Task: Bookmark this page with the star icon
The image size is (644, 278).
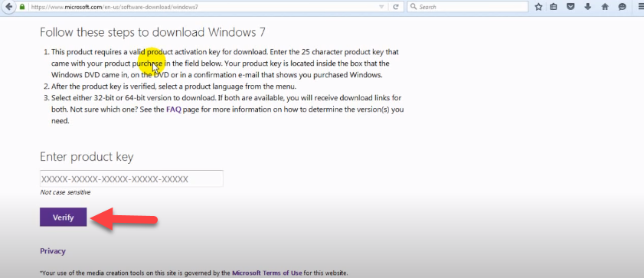Action: pyautogui.click(x=539, y=7)
